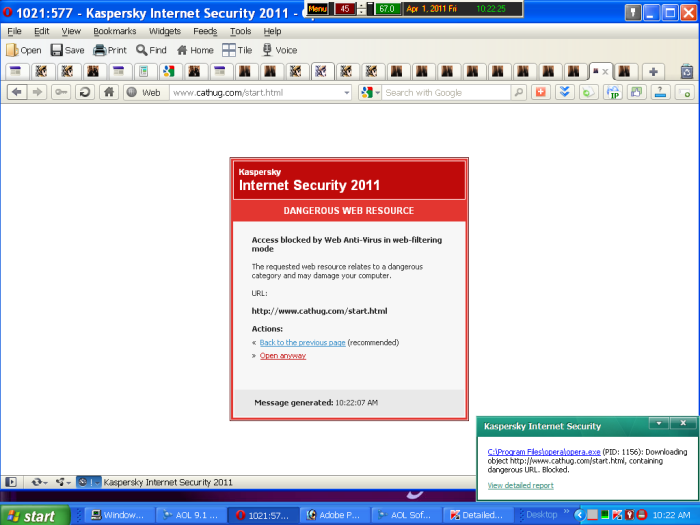Open the Bookmarks menu
Viewport: 700px width, 525px height.
[115, 31]
